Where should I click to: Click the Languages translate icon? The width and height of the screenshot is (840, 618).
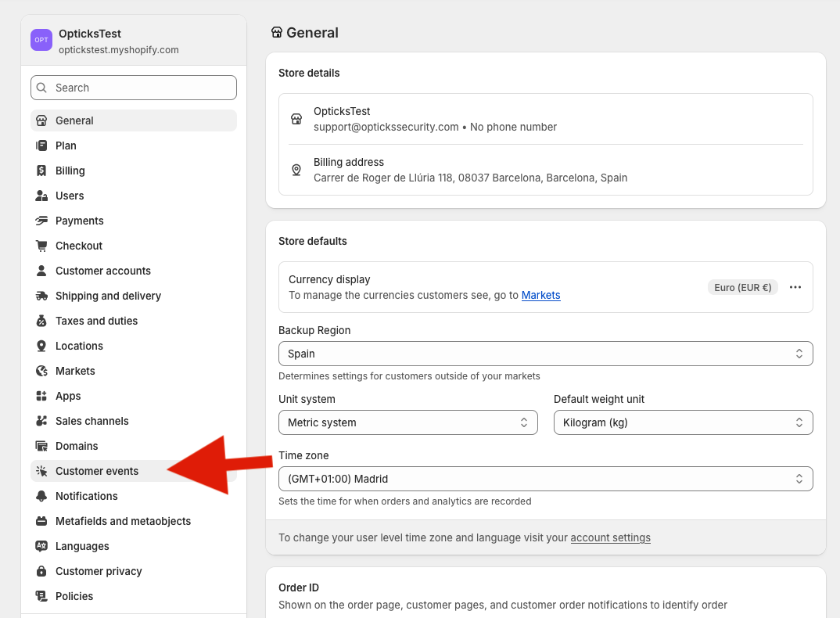[41, 546]
